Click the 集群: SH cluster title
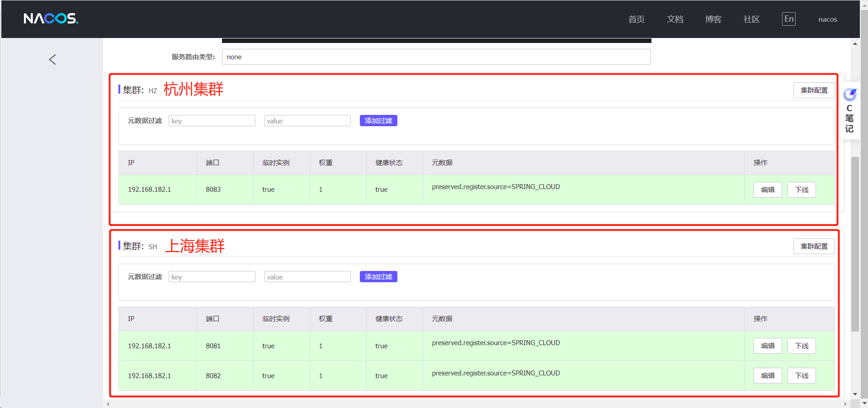Screen dimensions: 868x408 click(140, 247)
